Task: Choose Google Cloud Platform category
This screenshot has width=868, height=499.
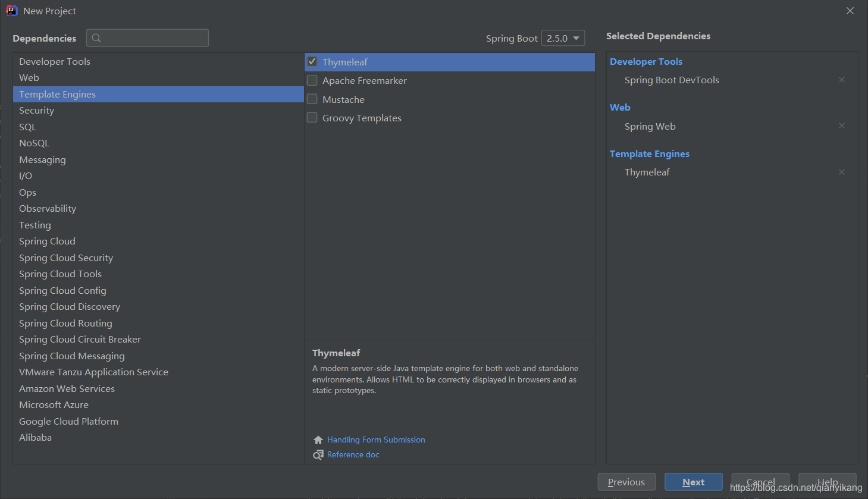Action: click(158, 421)
